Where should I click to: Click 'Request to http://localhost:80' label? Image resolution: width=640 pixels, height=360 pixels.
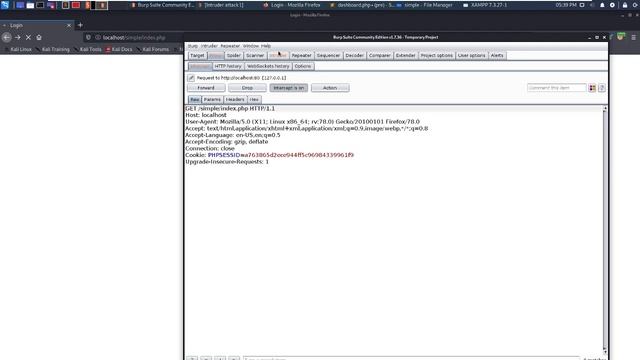pos(241,78)
